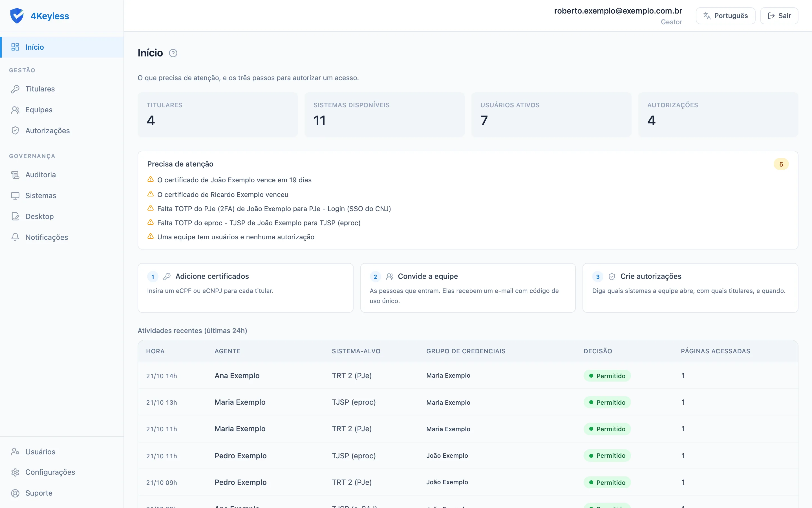Click the Sistemas Disponíveis count card
Viewport: 812px width, 508px height.
tap(385, 115)
